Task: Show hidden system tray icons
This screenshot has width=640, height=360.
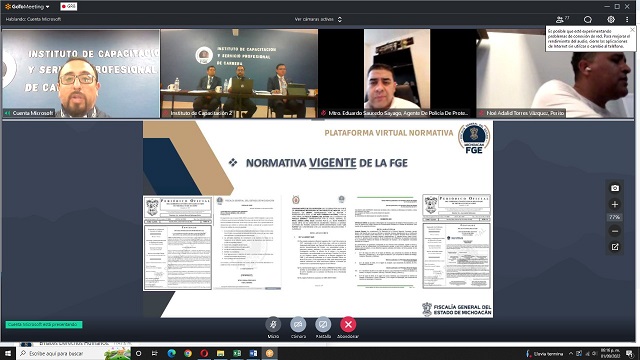Action: point(571,354)
